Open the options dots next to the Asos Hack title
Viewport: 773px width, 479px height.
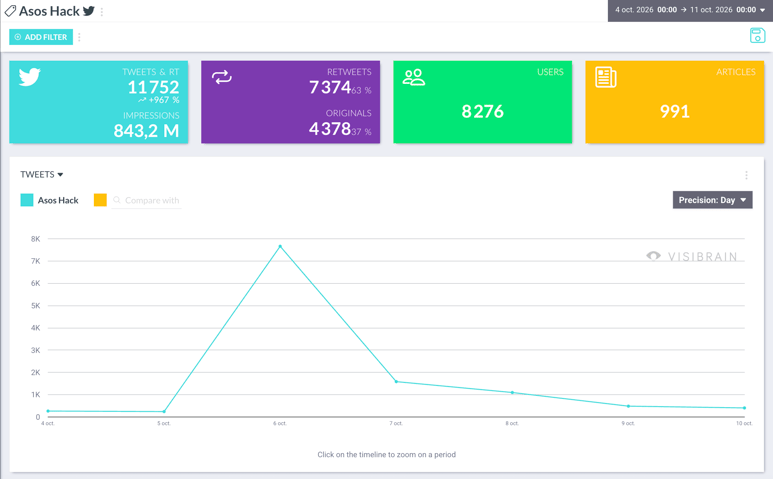[x=102, y=12]
